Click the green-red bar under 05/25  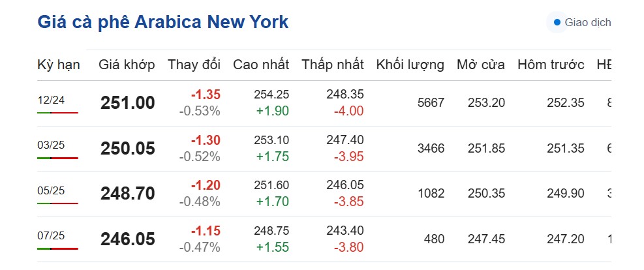(57, 203)
